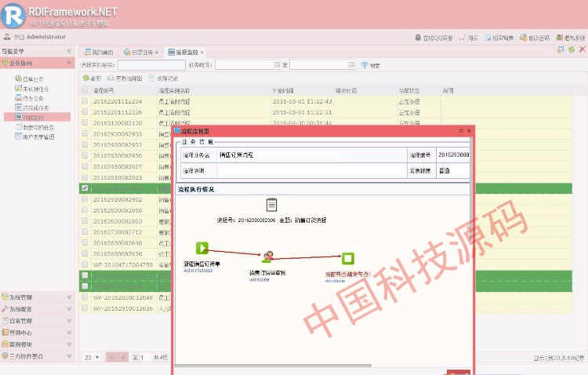Image resolution: width=588 pixels, height=375 pixels.
Task: Click the process instance name search field
Action: click(x=151, y=65)
